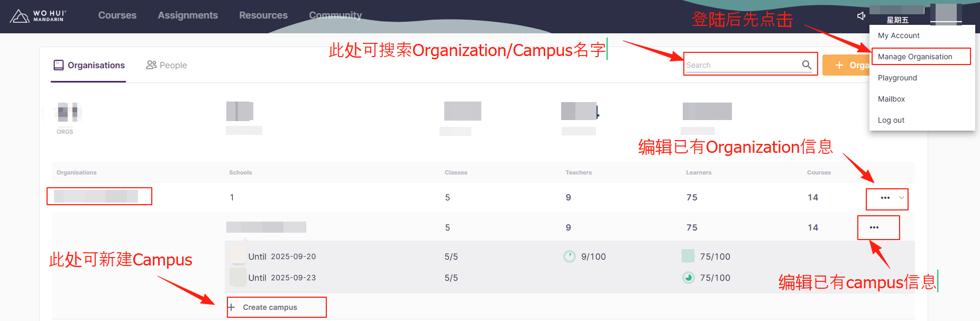Choose Manage Organisation from the account menu
The height and width of the screenshot is (321, 980).
(914, 57)
